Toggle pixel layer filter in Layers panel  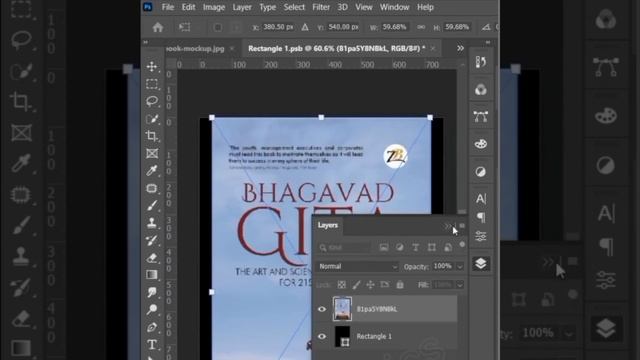point(384,247)
